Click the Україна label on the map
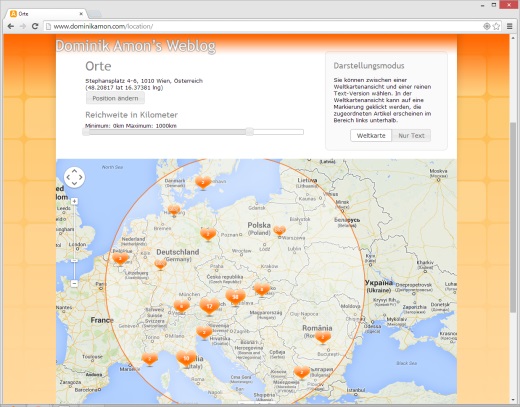 tap(379, 283)
